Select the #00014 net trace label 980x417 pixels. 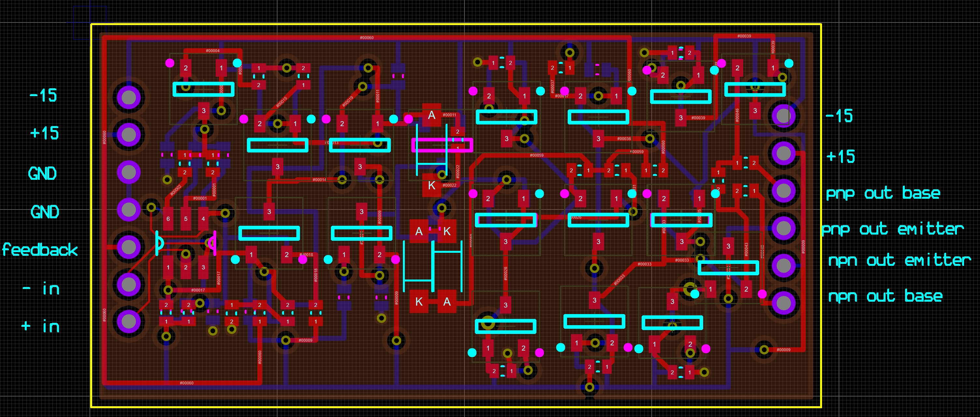[x=319, y=180]
